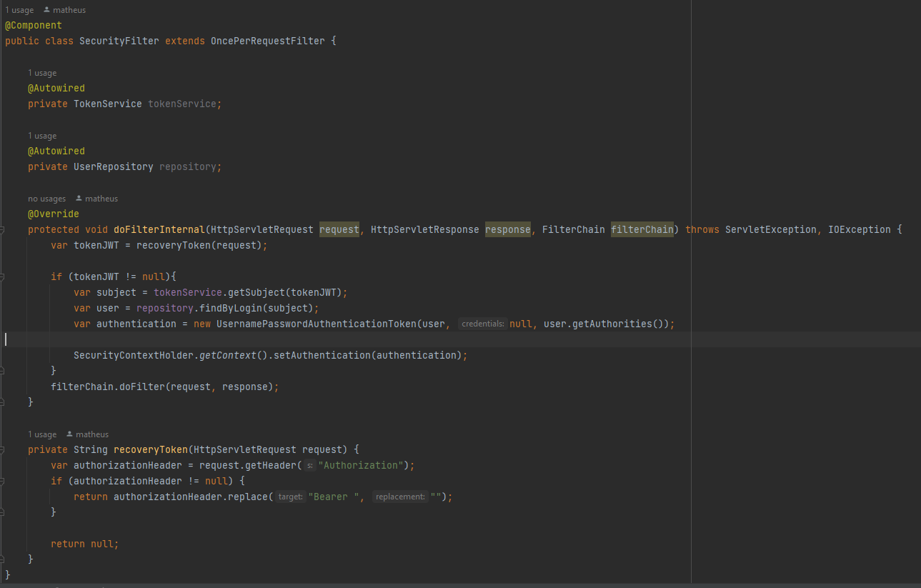
Task: Collapse the 'if (authorizationHeader != null)' fold
Action: tap(2, 481)
